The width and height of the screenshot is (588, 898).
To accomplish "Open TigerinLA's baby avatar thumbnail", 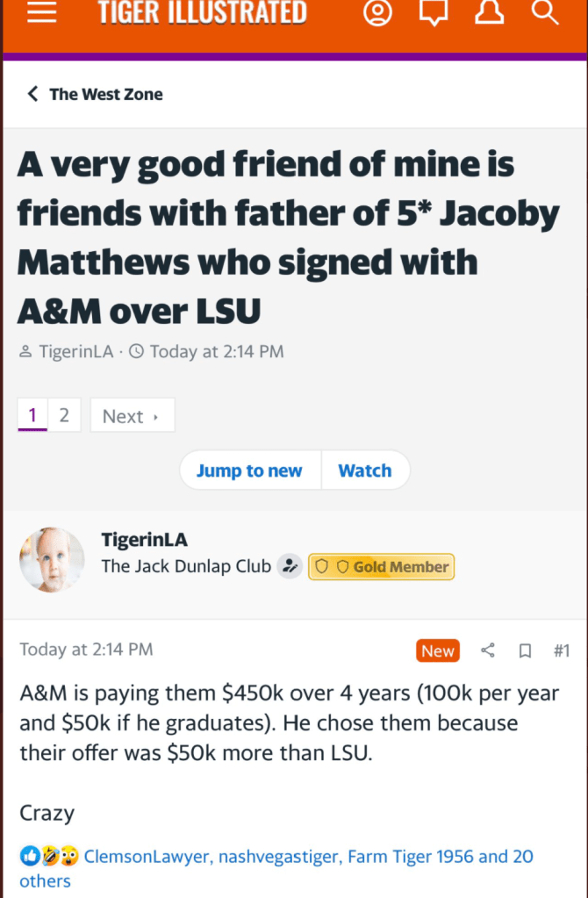I will coord(52,559).
